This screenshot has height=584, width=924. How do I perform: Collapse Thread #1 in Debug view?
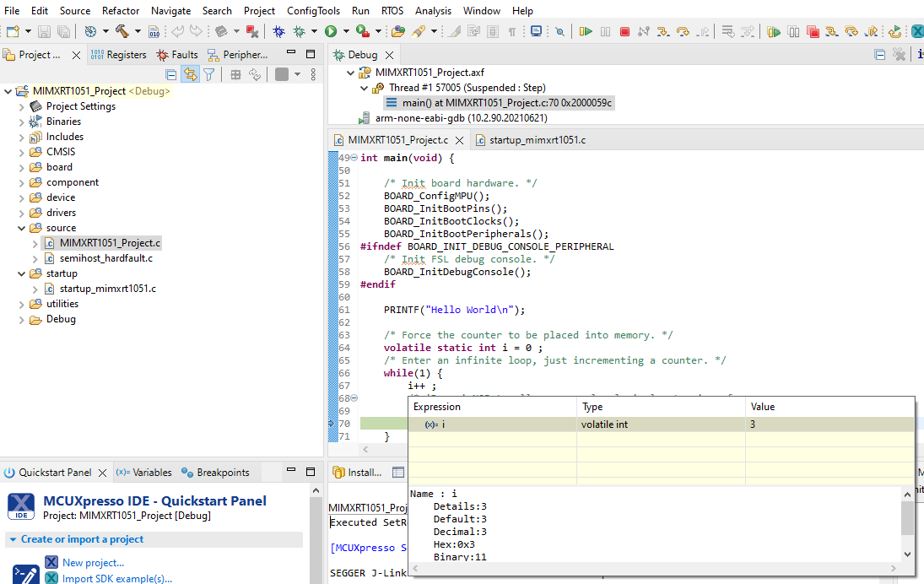click(365, 89)
